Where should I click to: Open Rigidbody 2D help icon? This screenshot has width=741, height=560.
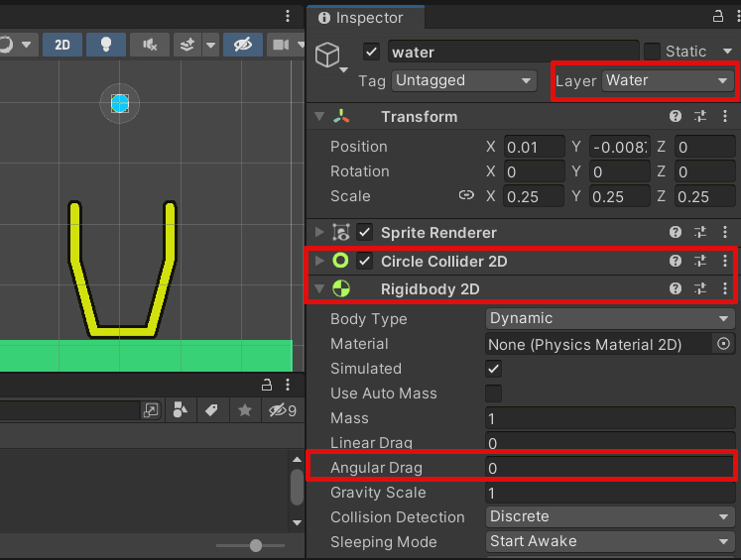(676, 288)
